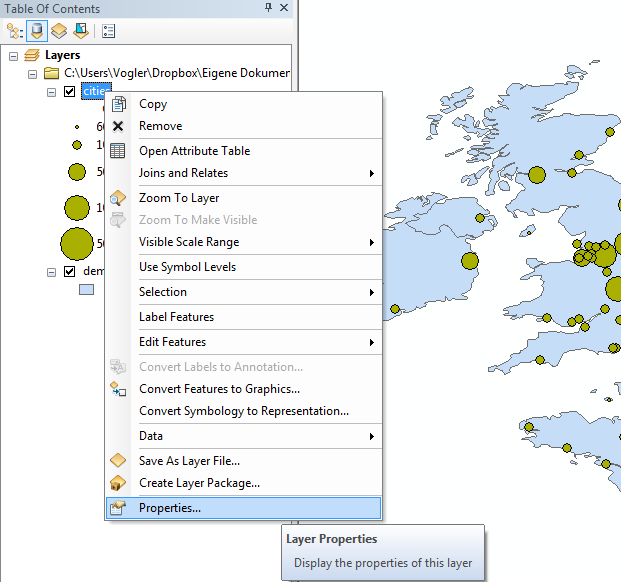Click the light blue dem polygon swatch
This screenshot has height=582, width=621.
(86, 290)
